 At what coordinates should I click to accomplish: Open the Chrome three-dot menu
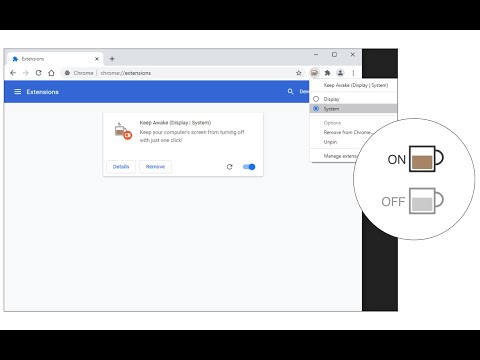[353, 73]
